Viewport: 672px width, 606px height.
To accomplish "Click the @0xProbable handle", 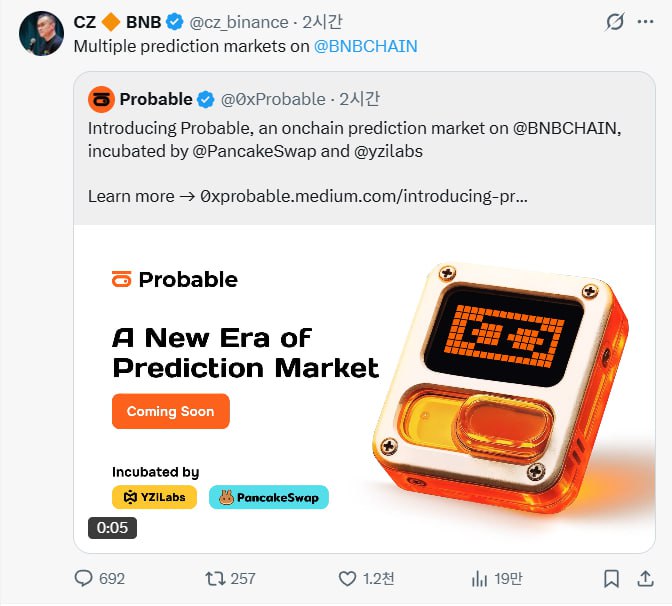I will pos(273,99).
